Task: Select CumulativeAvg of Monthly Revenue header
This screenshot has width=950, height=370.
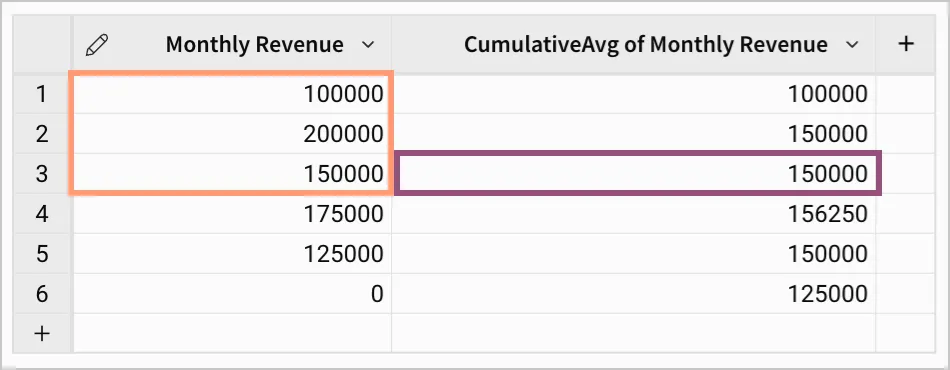Action: coord(634,44)
